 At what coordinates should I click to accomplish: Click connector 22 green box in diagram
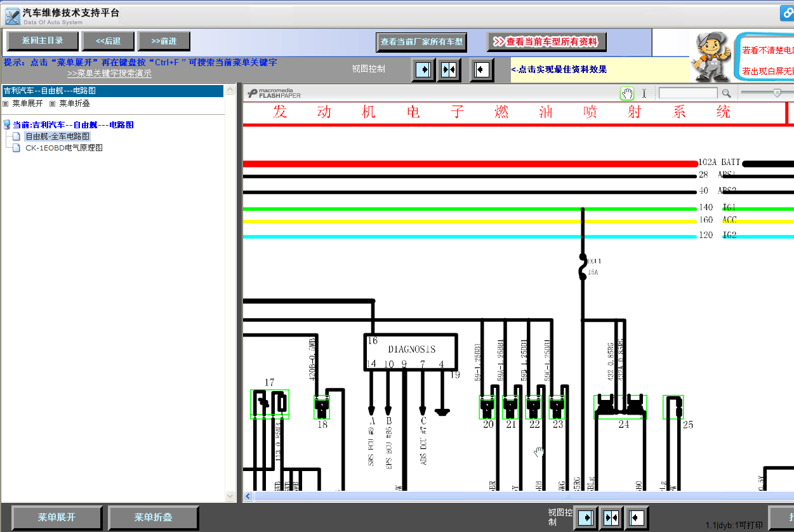pyautogui.click(x=534, y=407)
